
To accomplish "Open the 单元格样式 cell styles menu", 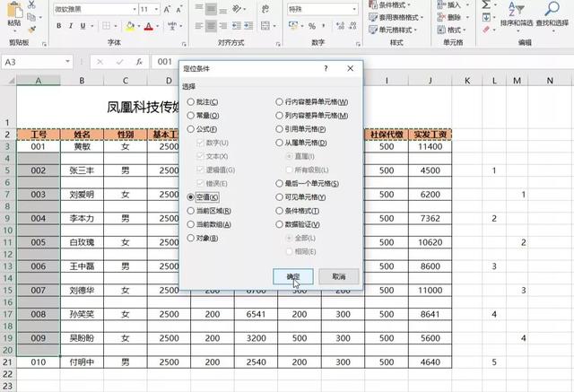I will 393,30.
